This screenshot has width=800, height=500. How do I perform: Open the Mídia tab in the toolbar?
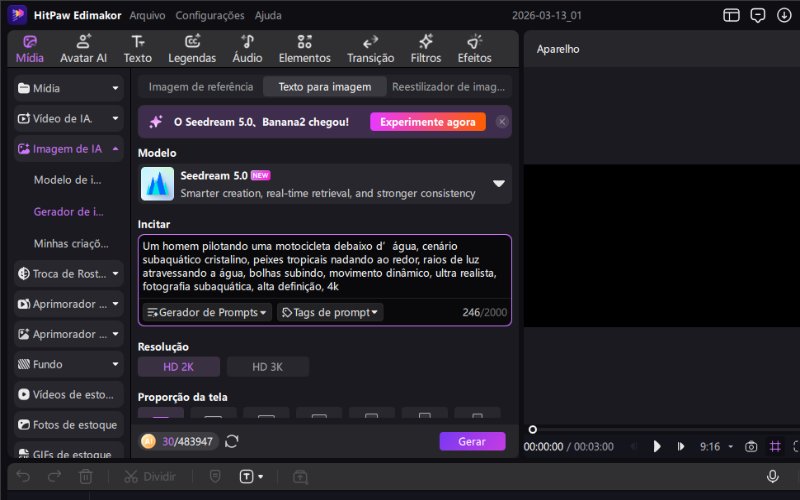click(x=30, y=49)
